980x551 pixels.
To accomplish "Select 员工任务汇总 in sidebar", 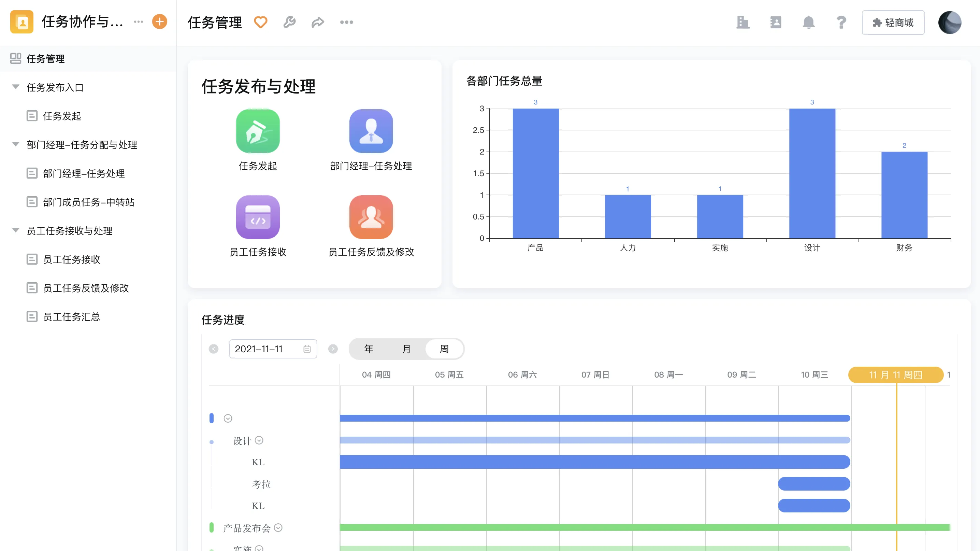I will (x=71, y=316).
